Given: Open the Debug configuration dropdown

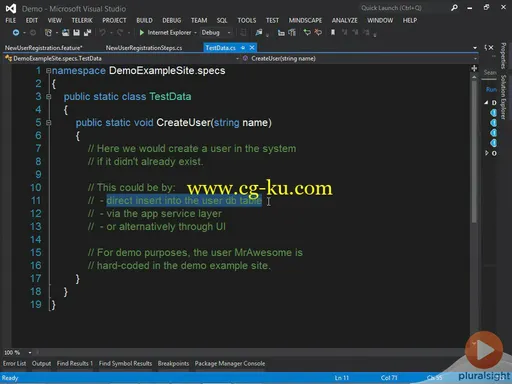Looking at the screenshot, I should [229, 33].
